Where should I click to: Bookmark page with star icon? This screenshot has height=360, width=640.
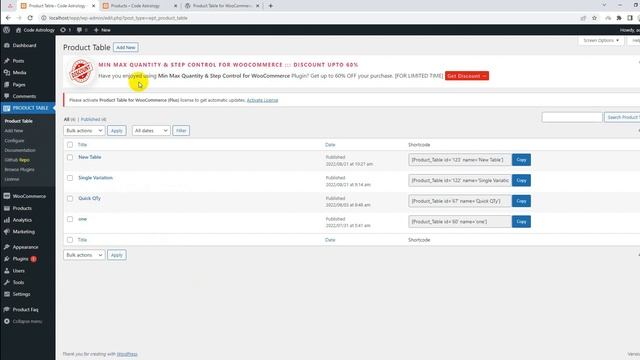pos(594,18)
